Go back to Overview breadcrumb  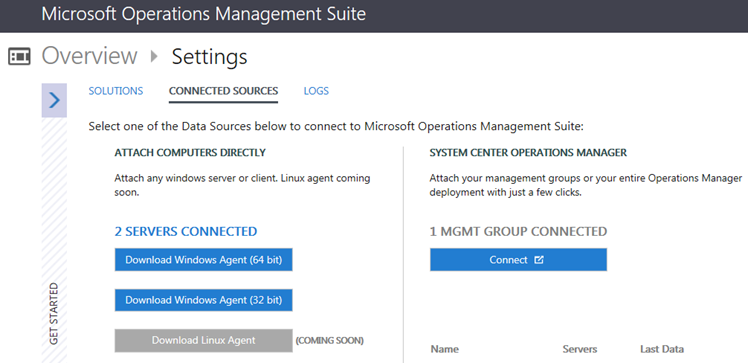pos(89,56)
